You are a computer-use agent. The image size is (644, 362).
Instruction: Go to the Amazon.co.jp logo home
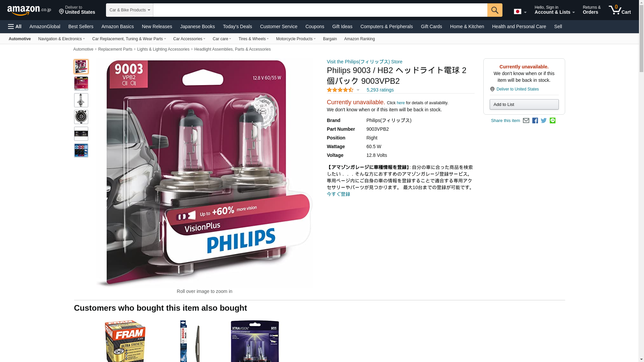point(29,10)
